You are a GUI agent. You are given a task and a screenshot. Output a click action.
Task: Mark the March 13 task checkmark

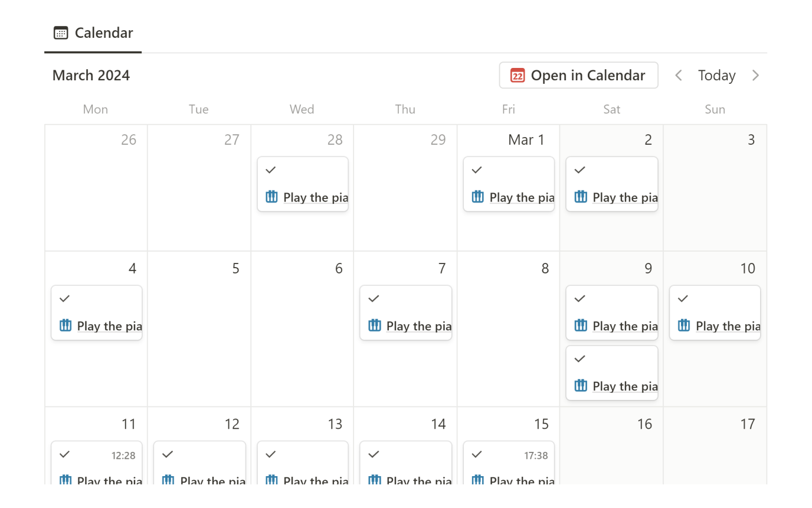[270, 454]
